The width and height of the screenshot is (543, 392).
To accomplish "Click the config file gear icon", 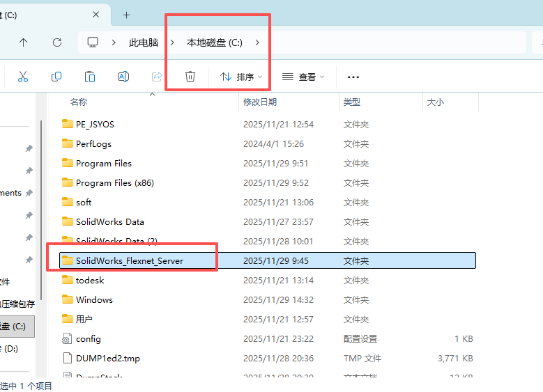I will (67, 338).
